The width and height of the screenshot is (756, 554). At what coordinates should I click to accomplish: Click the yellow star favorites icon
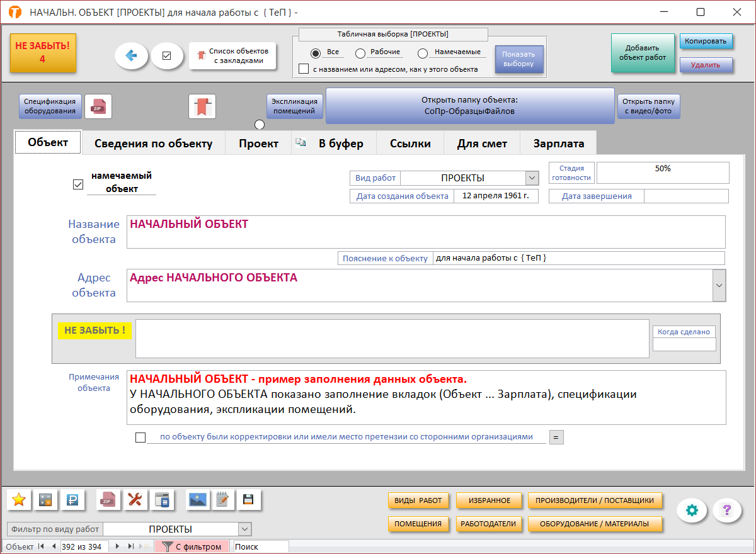(19, 500)
